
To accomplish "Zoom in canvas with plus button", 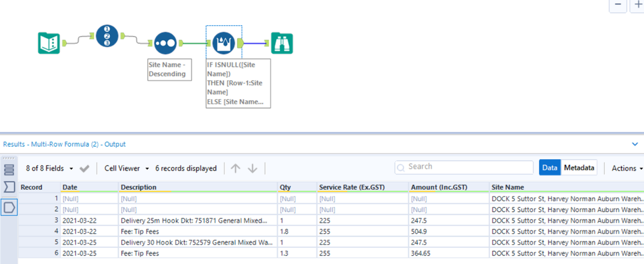I will point(638,5).
